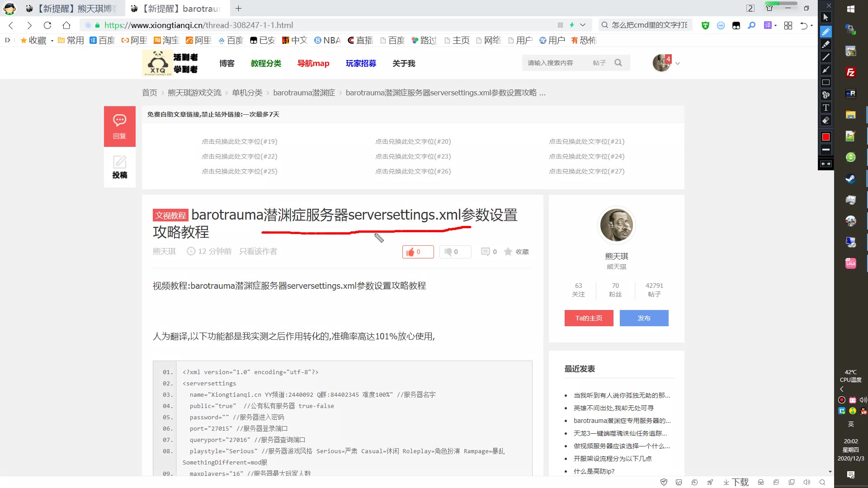Viewport: 868px width, 488px height.
Task: Select the arrow drawing tool
Action: pyautogui.click(x=826, y=70)
